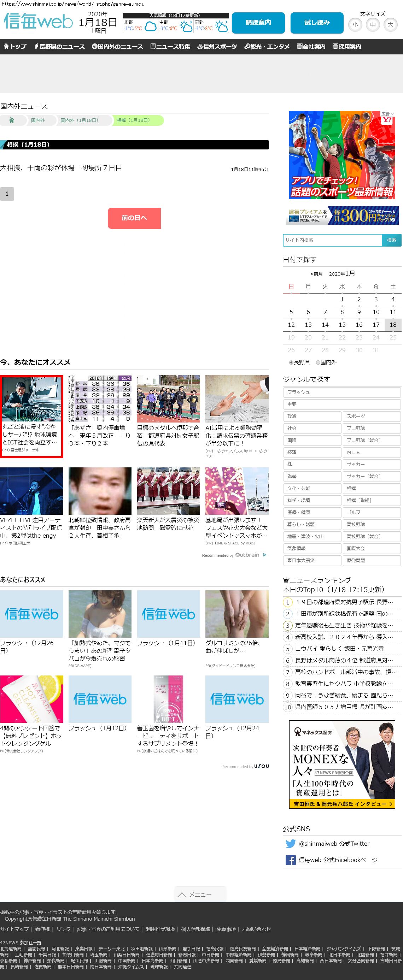403x980 pixels.
Task: Open ranking item 9 うなぎ給食 article
Action: [x=344, y=695]
